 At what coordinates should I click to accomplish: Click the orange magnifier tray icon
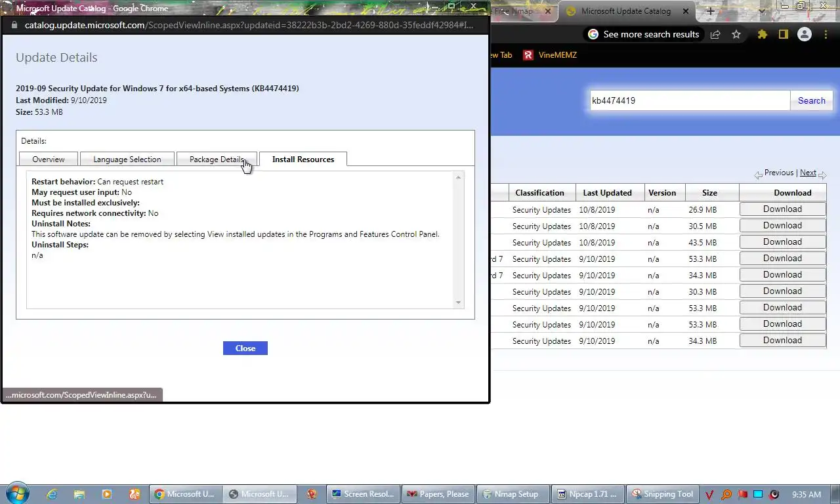click(726, 495)
